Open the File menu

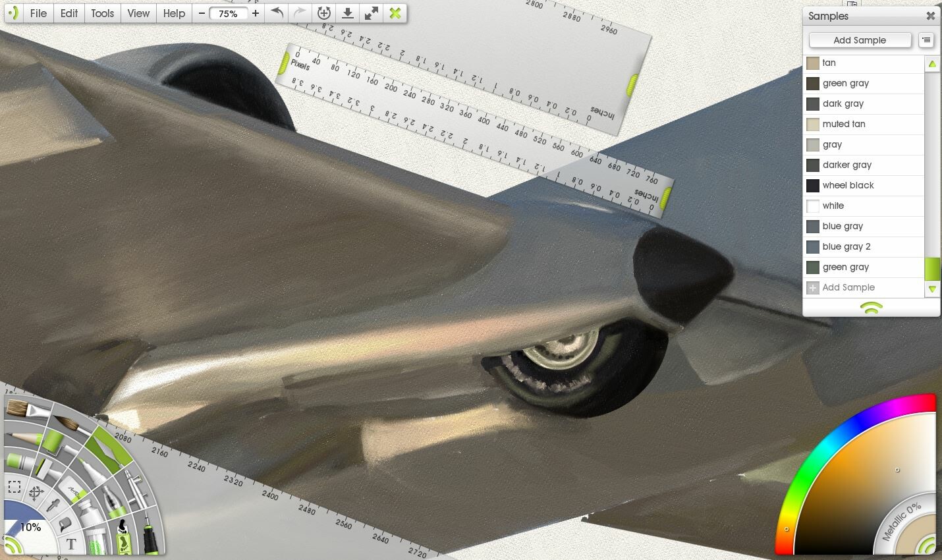point(38,13)
